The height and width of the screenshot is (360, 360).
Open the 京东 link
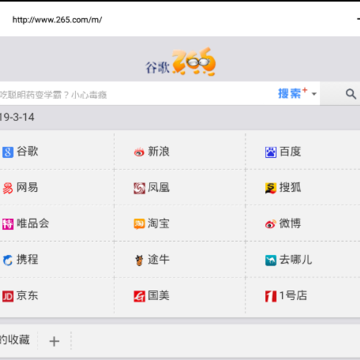[x=27, y=295]
